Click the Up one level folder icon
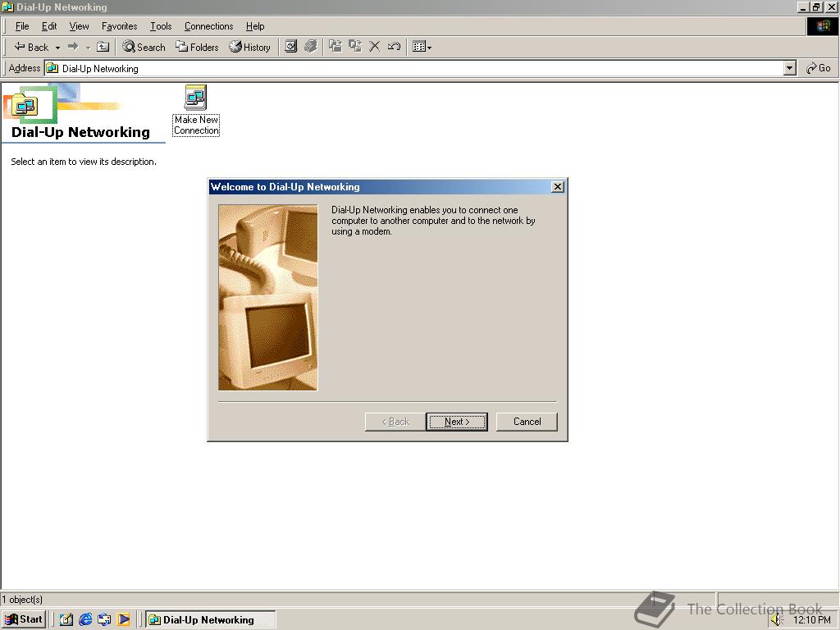The height and width of the screenshot is (630, 840). pyautogui.click(x=103, y=47)
